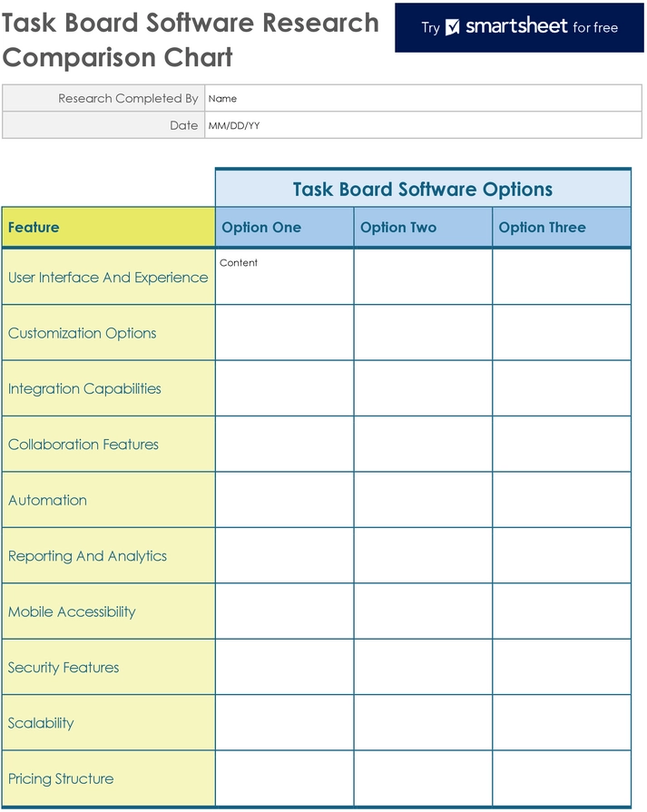Click Option Three cell for User Interface And Experience
Viewport: 647px width, 812px height.
tap(562, 277)
